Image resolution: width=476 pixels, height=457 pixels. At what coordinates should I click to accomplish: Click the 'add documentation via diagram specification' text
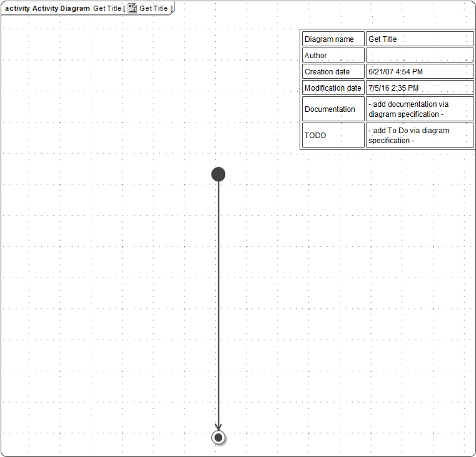click(x=408, y=109)
